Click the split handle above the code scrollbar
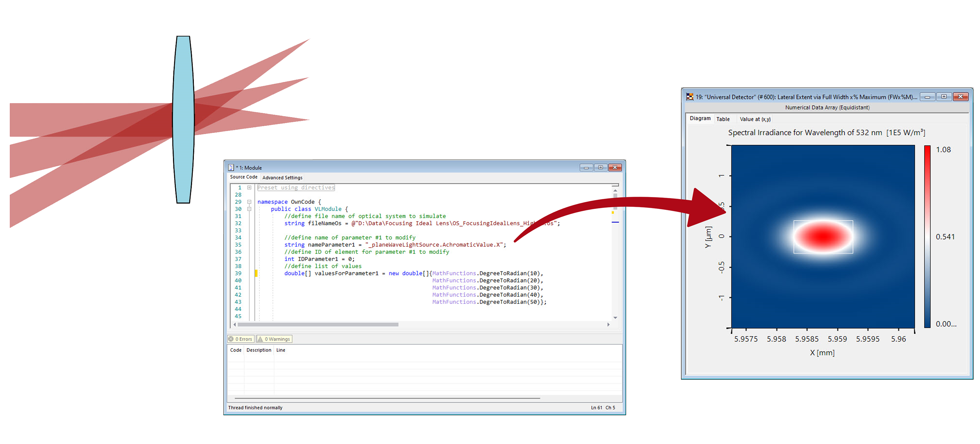The height and width of the screenshot is (444, 980). pyautogui.click(x=615, y=185)
